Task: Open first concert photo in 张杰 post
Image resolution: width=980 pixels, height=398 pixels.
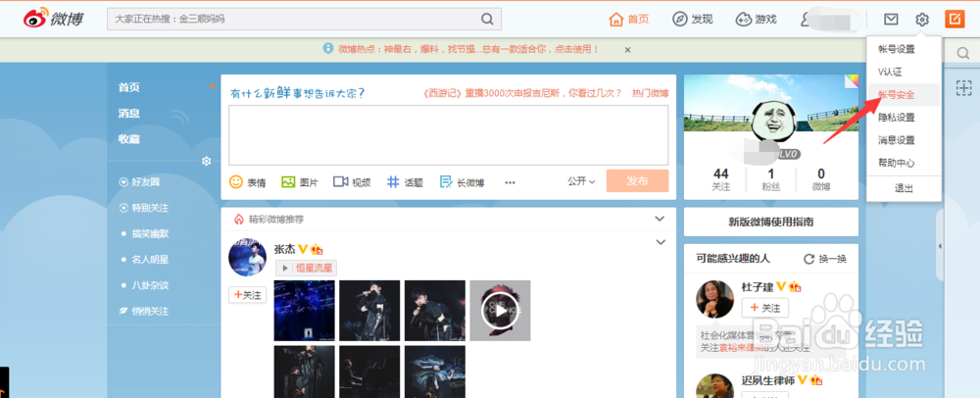Action: [x=305, y=311]
